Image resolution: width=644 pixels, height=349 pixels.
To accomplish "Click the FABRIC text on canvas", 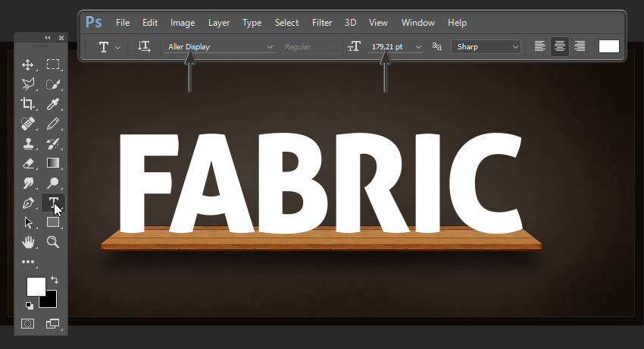I will coord(320,184).
